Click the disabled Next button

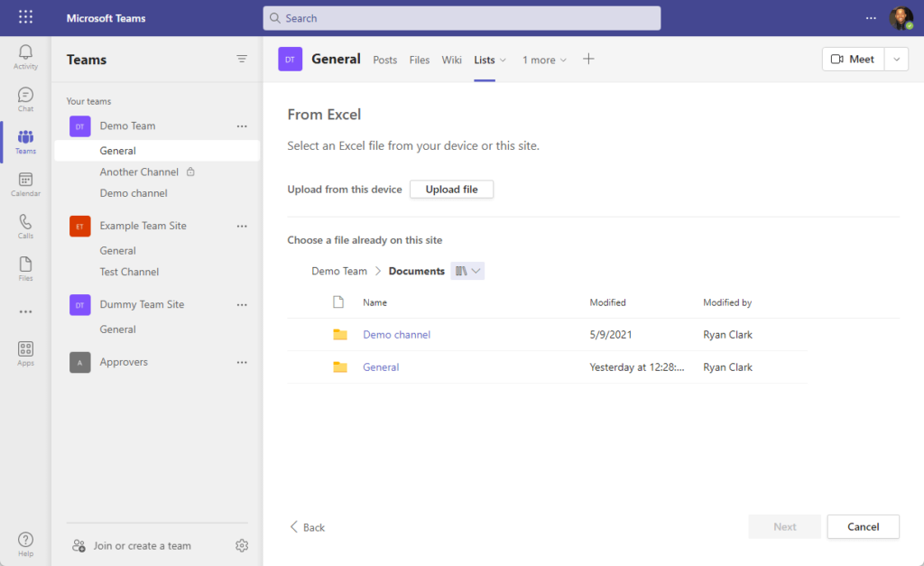[784, 526]
